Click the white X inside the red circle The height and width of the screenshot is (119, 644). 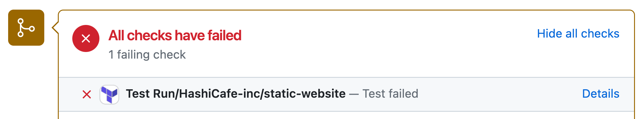(x=86, y=38)
